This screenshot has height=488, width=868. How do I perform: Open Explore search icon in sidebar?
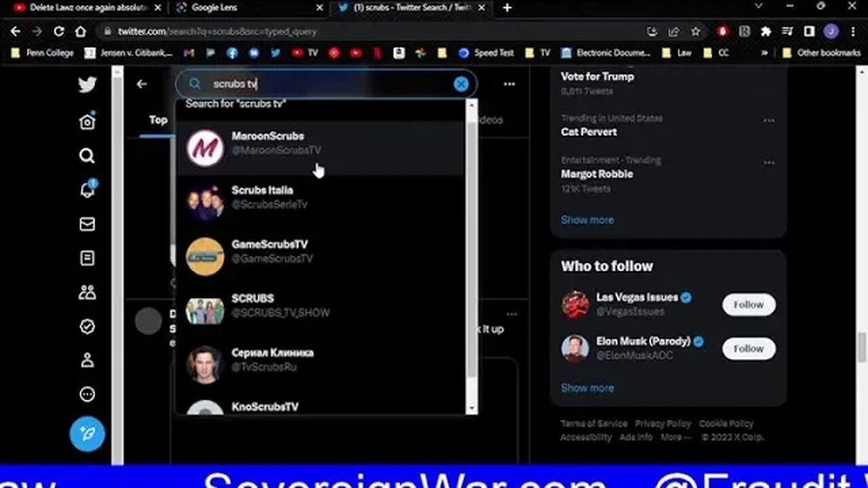(87, 156)
